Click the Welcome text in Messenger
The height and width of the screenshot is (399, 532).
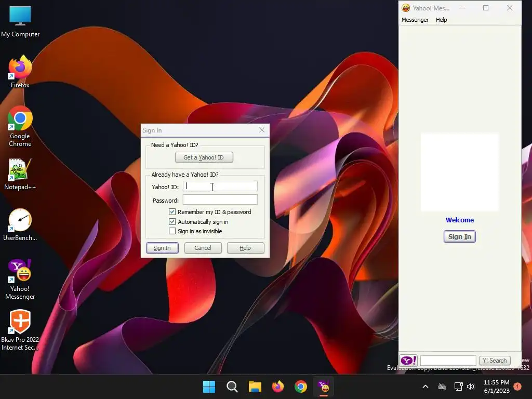coord(460,220)
